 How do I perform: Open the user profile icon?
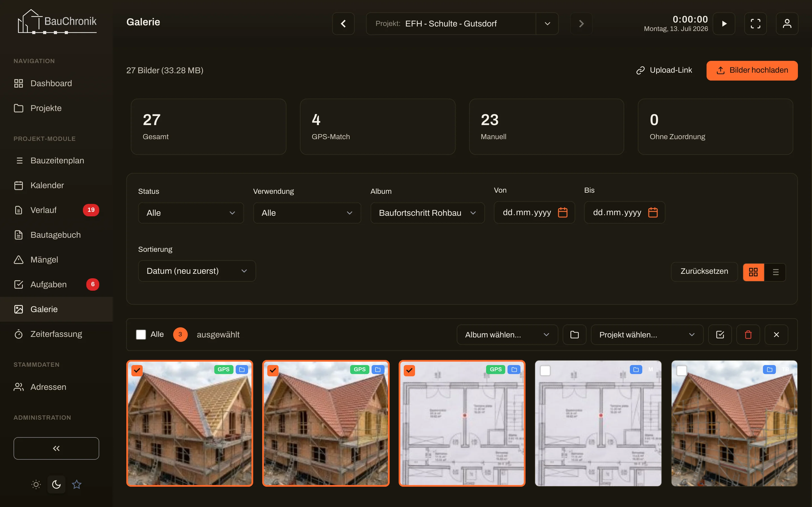click(787, 23)
